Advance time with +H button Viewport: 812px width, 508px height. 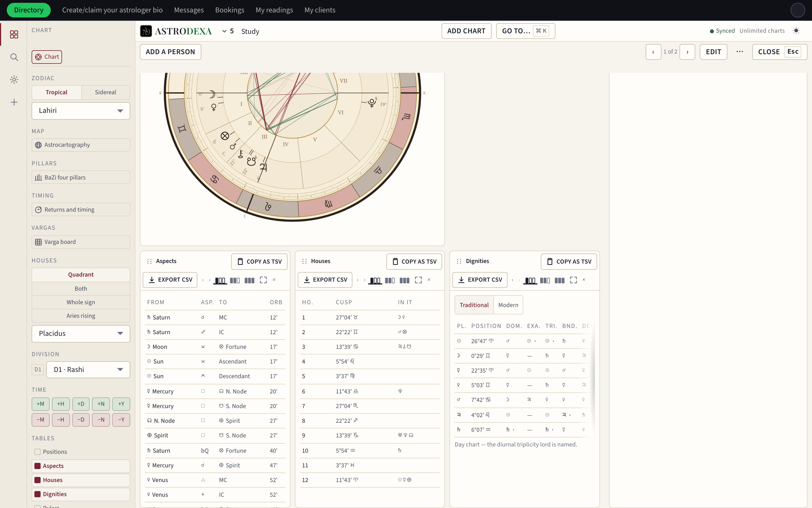(61, 404)
